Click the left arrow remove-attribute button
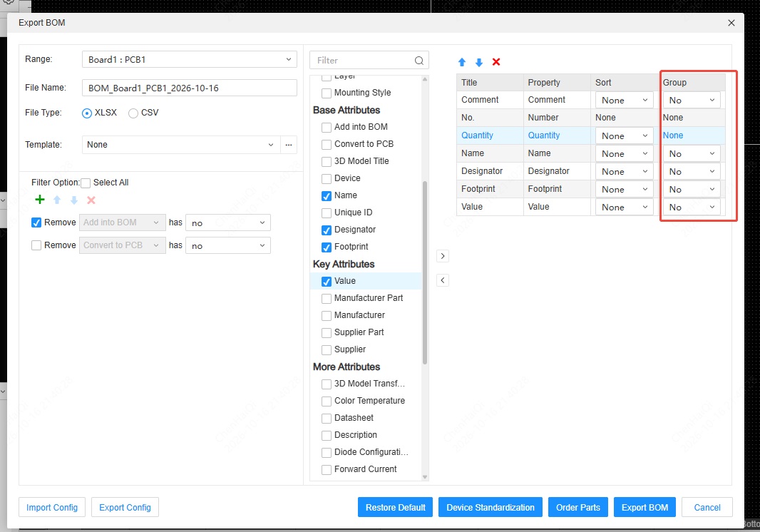 tap(443, 280)
